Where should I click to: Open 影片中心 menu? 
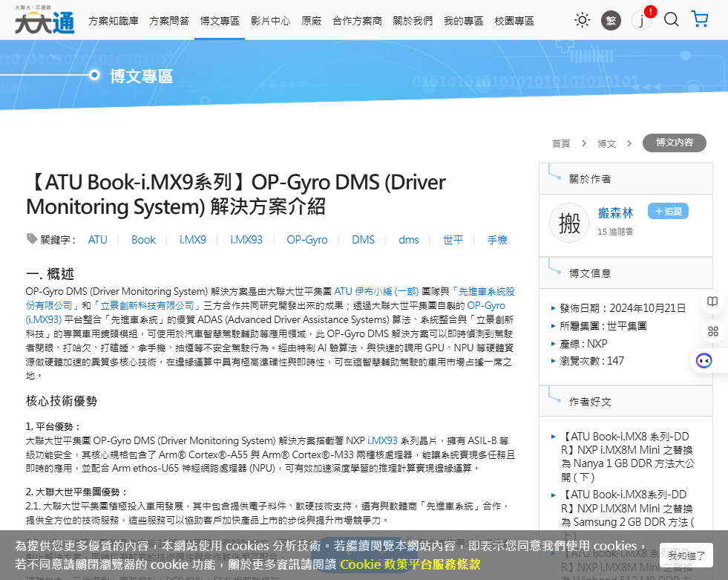(x=270, y=21)
